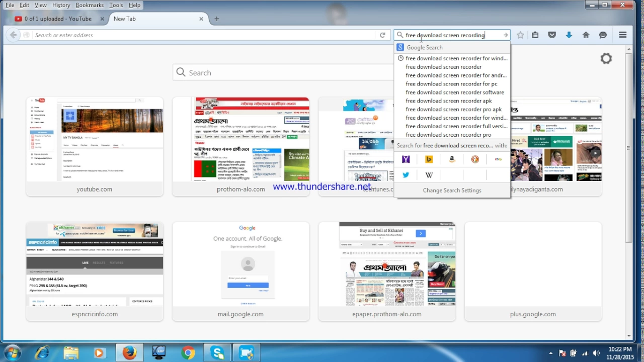
Task: Open the espncricinfo.com tile
Action: [95, 271]
